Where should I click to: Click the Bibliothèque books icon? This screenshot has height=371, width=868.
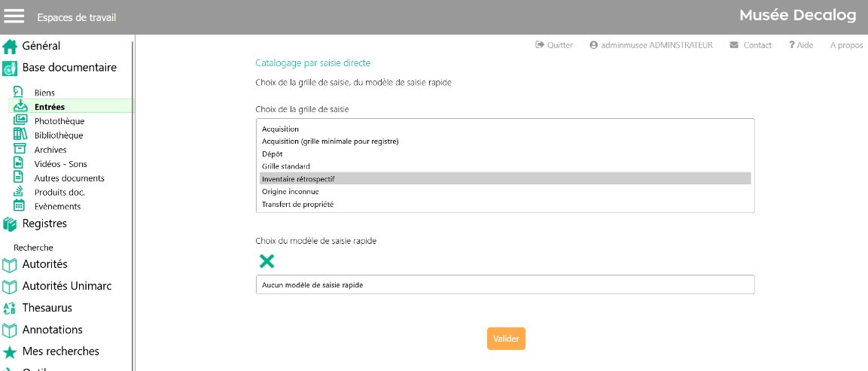coord(20,135)
